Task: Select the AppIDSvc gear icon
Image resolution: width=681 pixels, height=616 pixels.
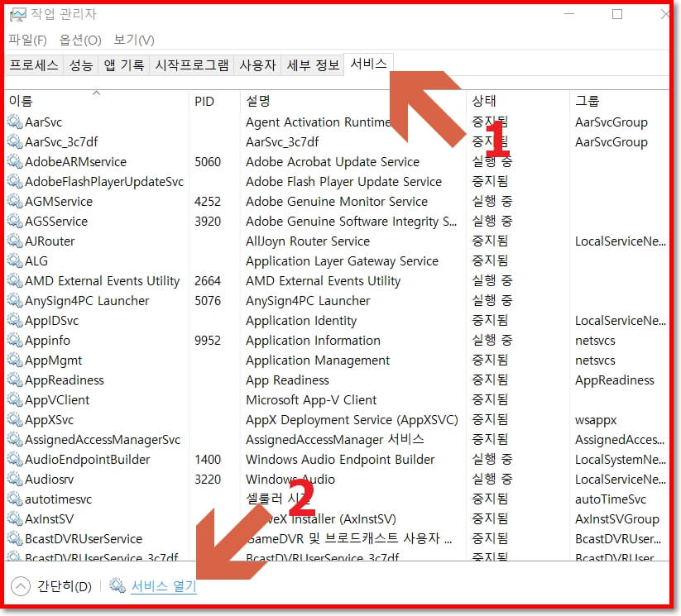Action: pyautogui.click(x=15, y=320)
